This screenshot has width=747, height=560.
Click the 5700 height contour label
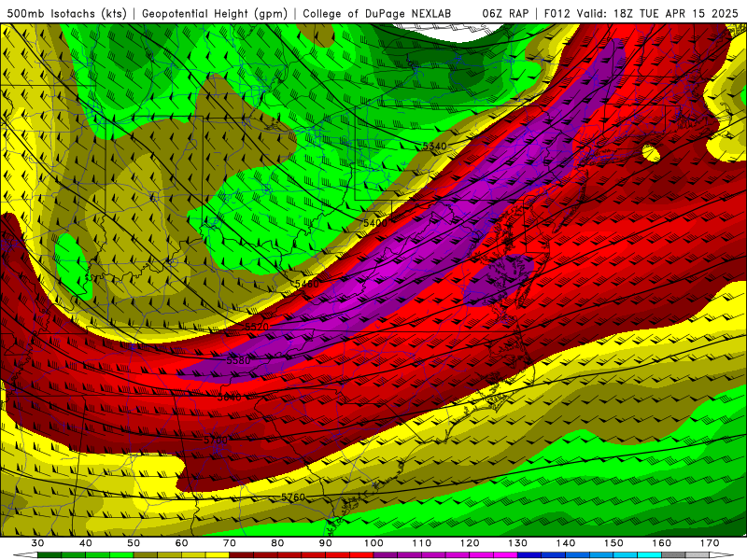216,440
